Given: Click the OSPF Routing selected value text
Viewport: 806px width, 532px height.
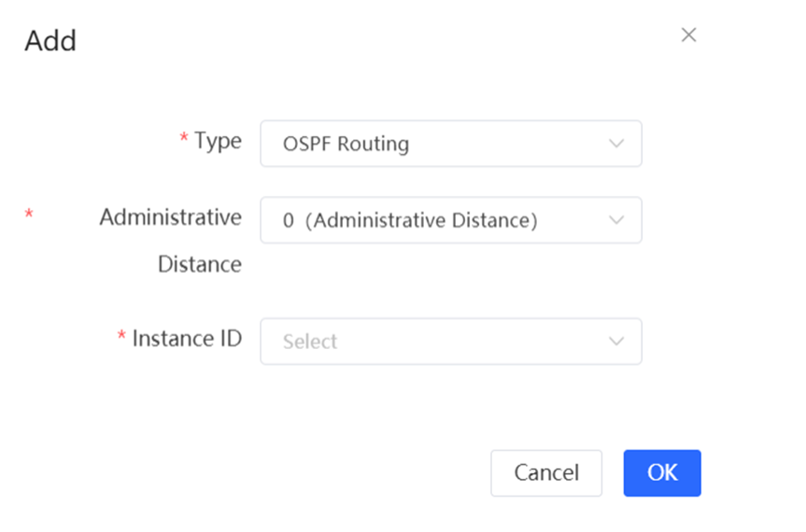Looking at the screenshot, I should click(x=346, y=144).
